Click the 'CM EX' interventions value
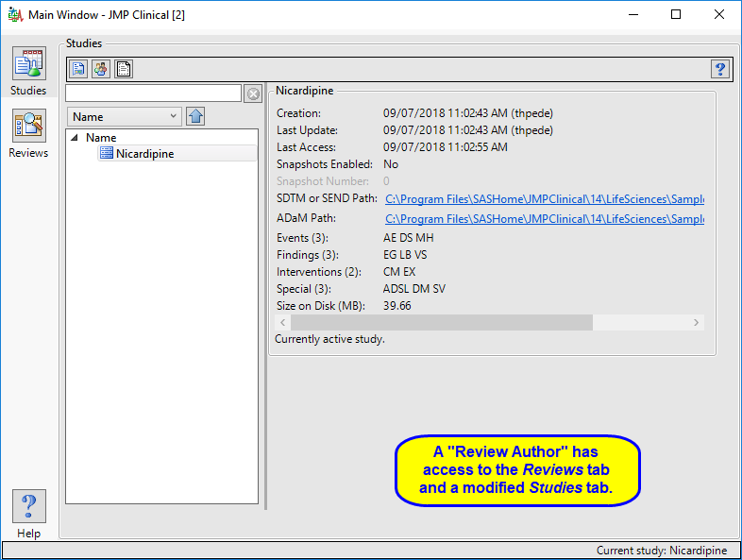The height and width of the screenshot is (560, 742). point(399,272)
